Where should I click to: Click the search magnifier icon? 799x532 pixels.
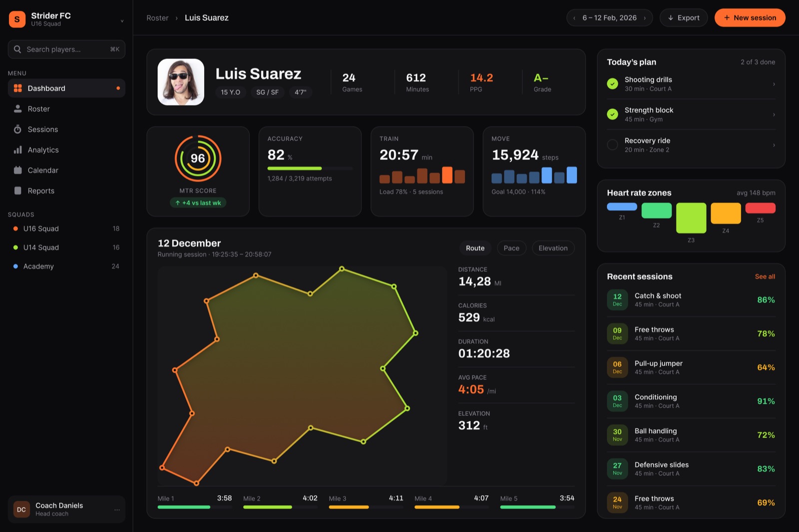click(x=17, y=49)
